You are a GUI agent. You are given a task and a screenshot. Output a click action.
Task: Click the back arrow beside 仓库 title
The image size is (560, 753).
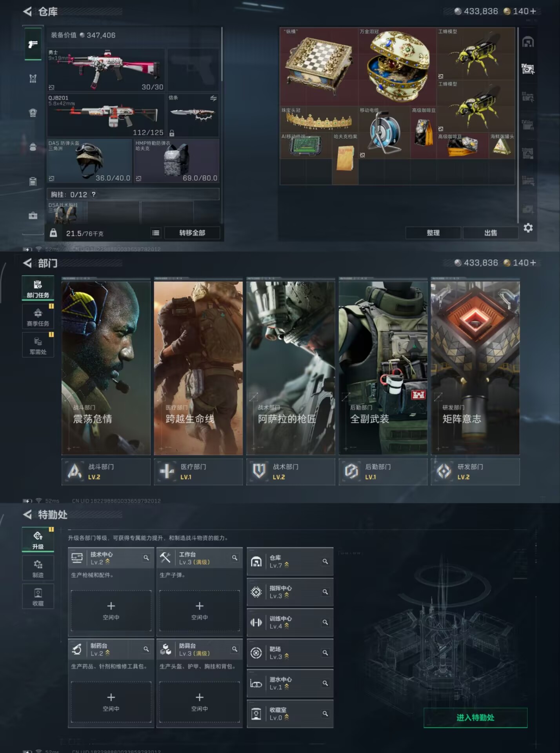point(27,11)
